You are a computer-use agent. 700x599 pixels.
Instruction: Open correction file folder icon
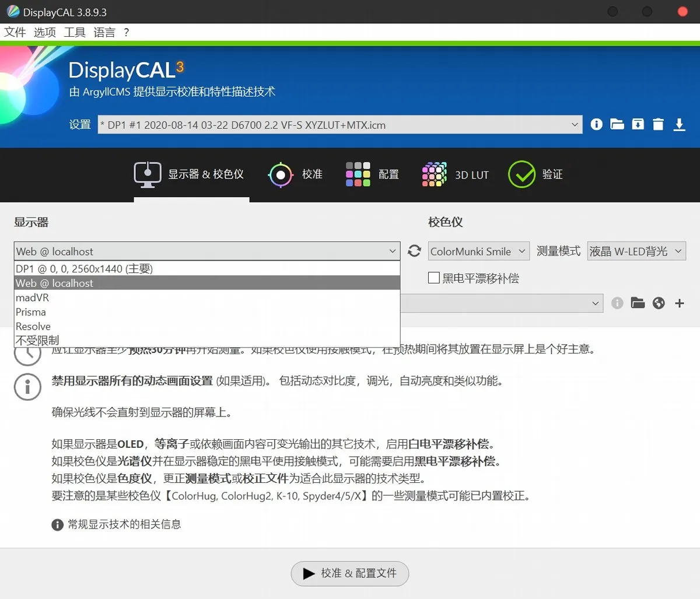pyautogui.click(x=638, y=303)
